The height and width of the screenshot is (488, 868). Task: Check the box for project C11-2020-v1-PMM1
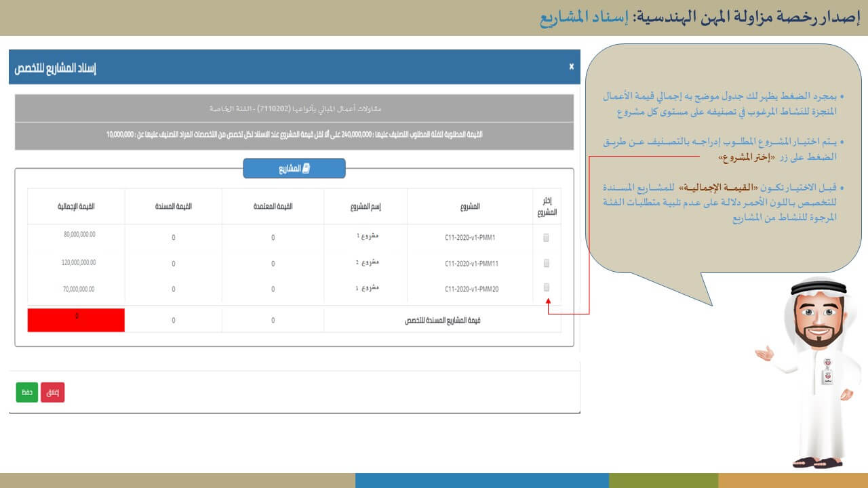pyautogui.click(x=547, y=238)
